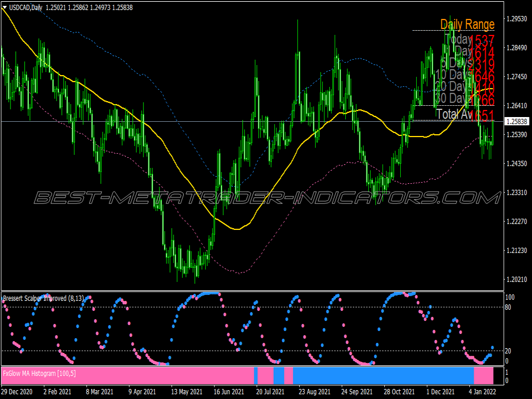Click date label 13 May 2021
532x399 pixels.
pyautogui.click(x=187, y=391)
